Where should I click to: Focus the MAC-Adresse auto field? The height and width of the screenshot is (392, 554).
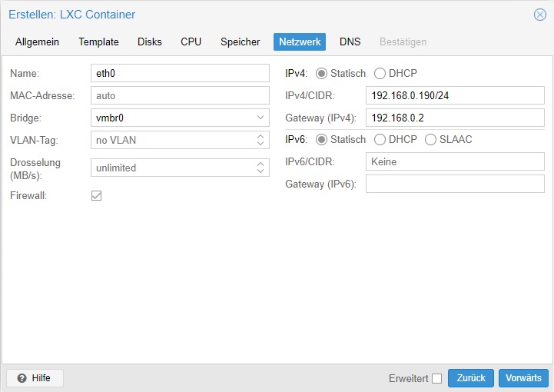180,95
